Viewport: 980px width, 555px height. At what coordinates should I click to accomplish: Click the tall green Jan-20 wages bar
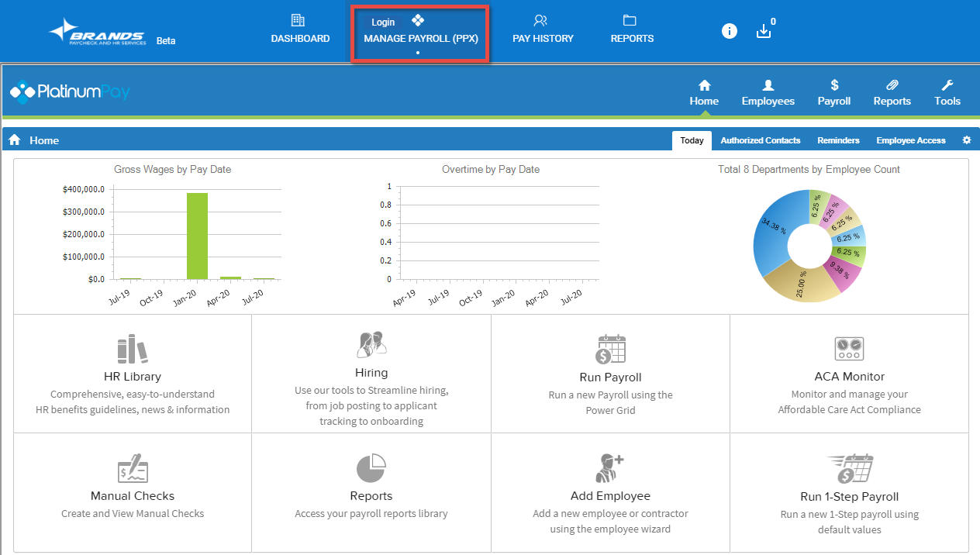tap(197, 236)
